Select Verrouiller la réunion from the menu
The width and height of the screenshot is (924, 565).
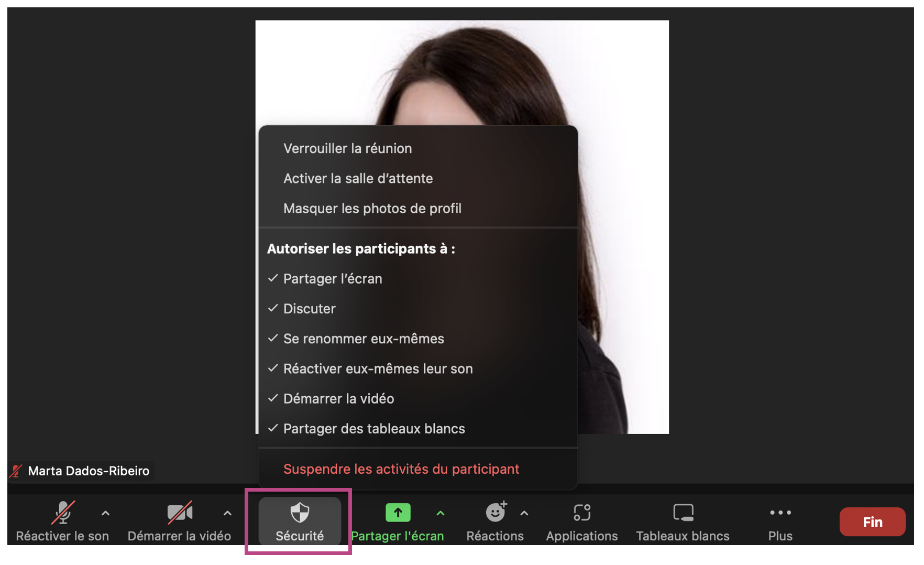[347, 149]
